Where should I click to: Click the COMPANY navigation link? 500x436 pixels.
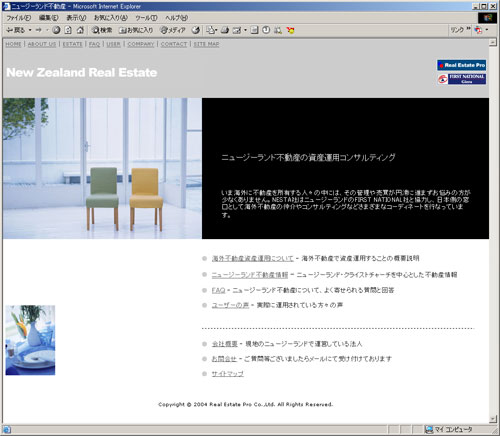point(141,44)
